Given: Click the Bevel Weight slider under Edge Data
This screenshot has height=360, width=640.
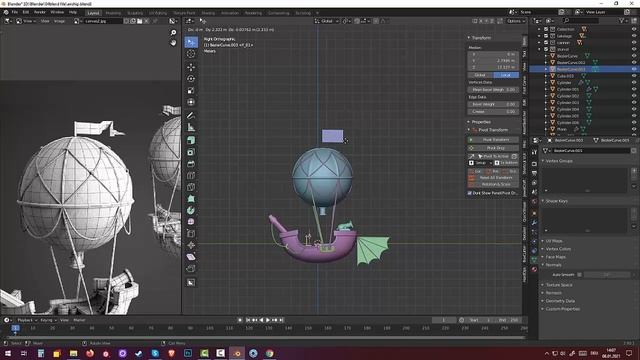Looking at the screenshot, I should [x=493, y=104].
